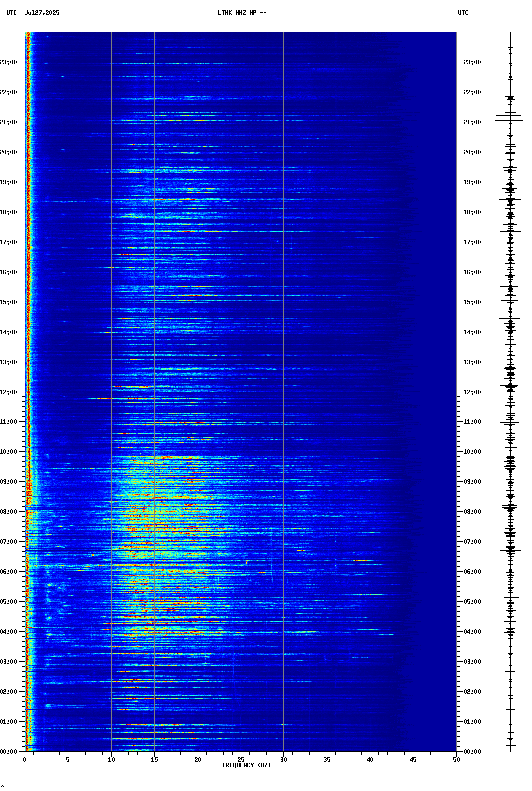The height and width of the screenshot is (791, 532).
Task: Select 15:00 on the left time axis
Action: [8, 302]
